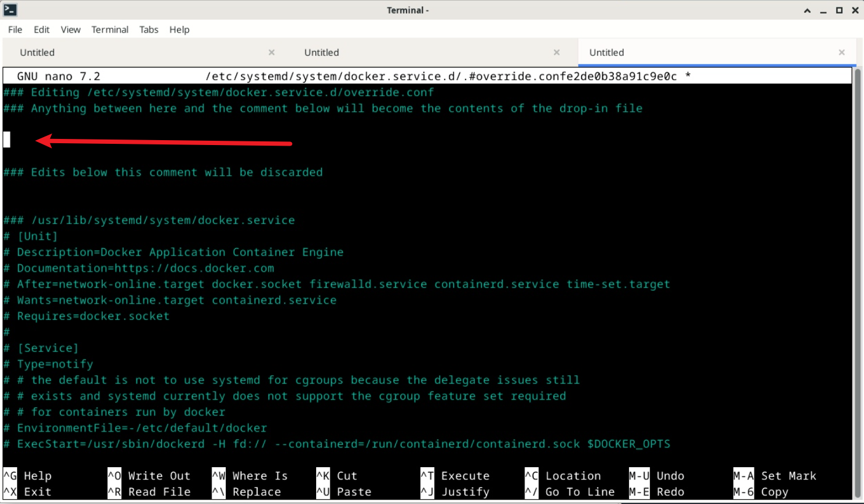The height and width of the screenshot is (504, 864).
Task: Click the ^G Help shortcut in nano's bar
Action: [x=31, y=475]
